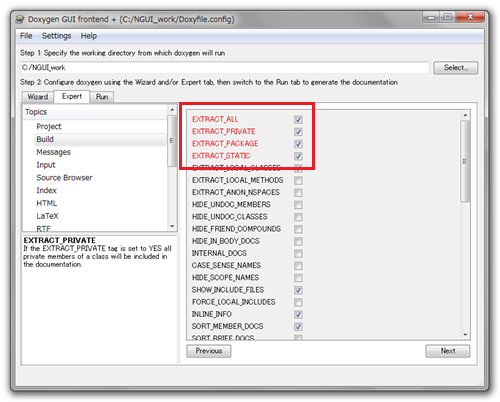
Task: Select Project in the Topics list
Action: [x=49, y=127]
